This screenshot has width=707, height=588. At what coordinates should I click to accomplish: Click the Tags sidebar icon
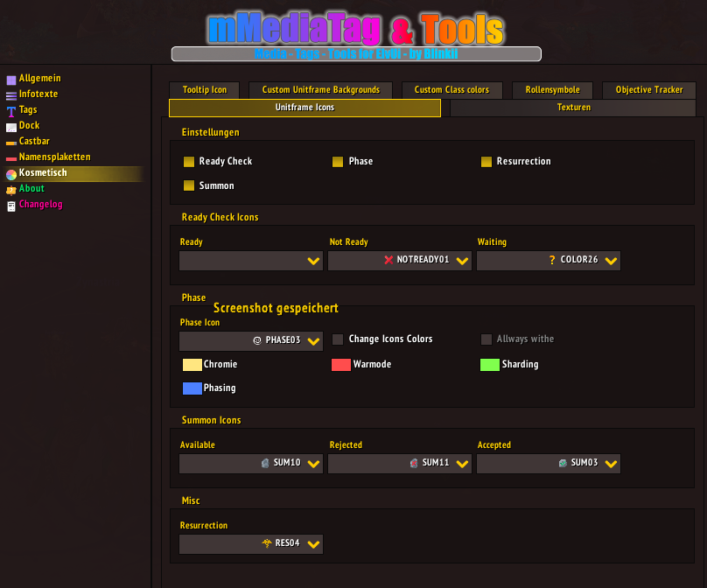11,111
